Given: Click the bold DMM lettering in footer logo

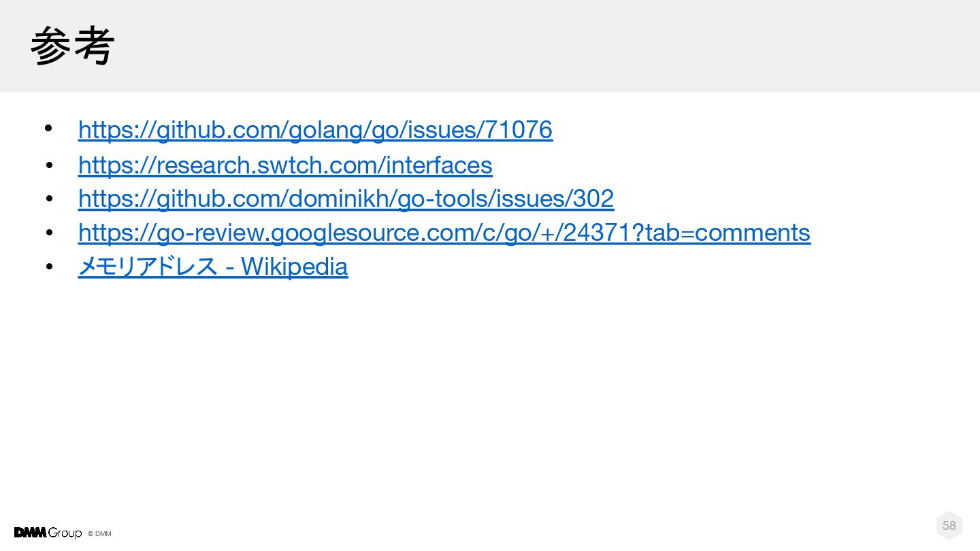Looking at the screenshot, I should pyautogui.click(x=31, y=533).
